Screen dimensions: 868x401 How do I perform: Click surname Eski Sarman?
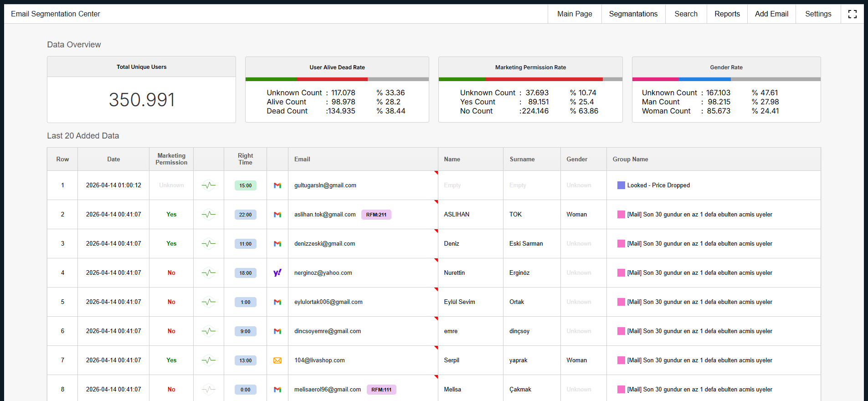[526, 244]
